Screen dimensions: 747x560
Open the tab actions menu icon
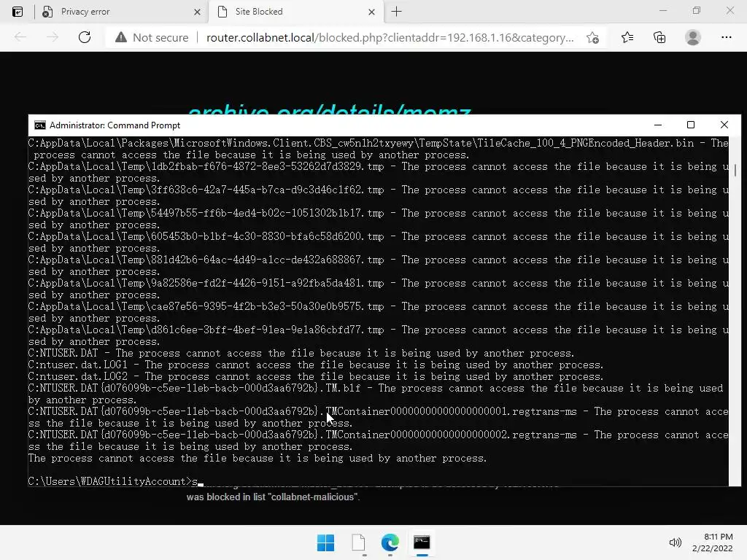tap(18, 12)
